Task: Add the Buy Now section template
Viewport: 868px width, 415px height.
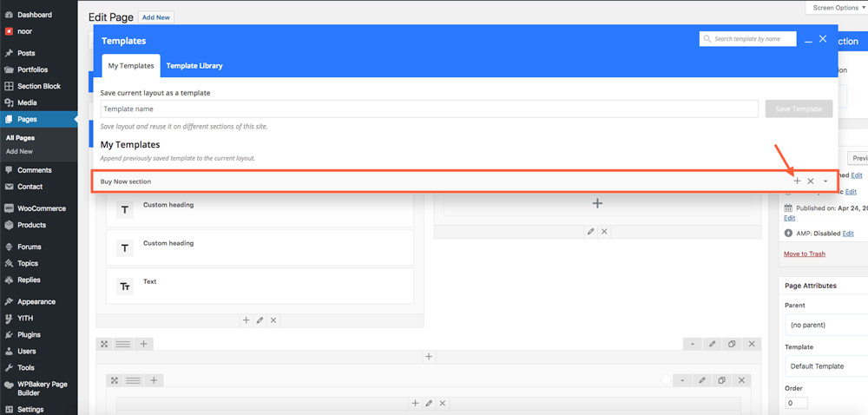Action: (797, 181)
